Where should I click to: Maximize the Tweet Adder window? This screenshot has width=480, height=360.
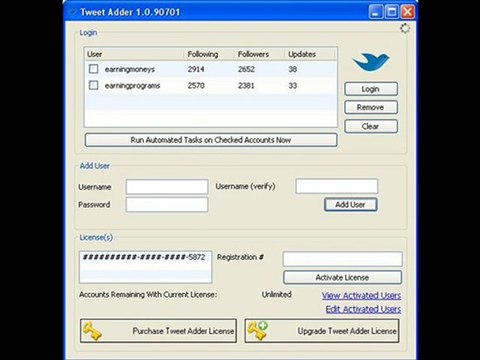click(x=392, y=12)
